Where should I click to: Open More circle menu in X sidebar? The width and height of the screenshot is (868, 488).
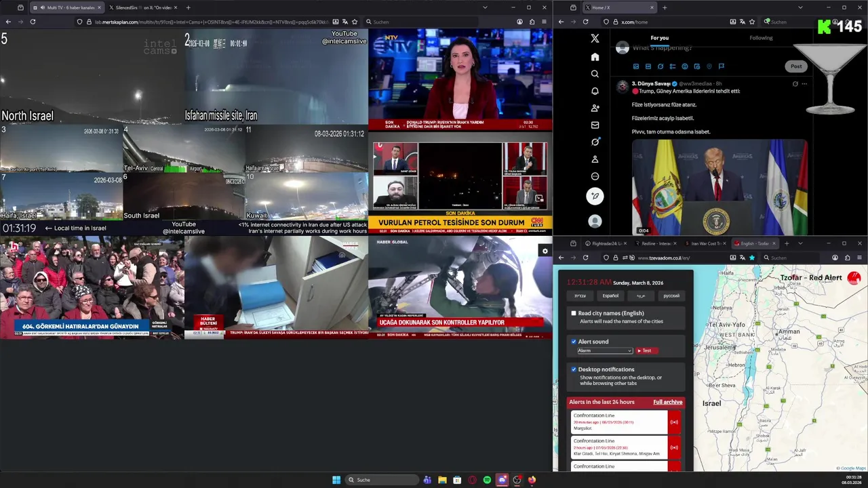click(x=595, y=176)
